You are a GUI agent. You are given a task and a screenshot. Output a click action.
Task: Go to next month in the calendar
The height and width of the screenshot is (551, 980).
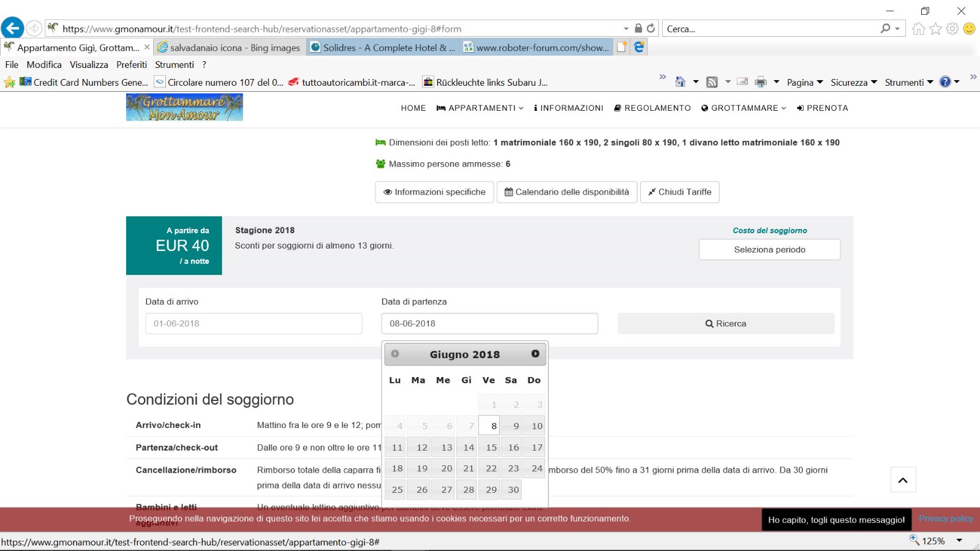coord(535,354)
